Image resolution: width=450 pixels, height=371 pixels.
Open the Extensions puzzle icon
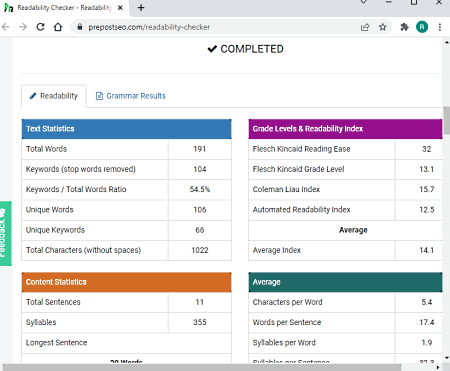tap(404, 27)
